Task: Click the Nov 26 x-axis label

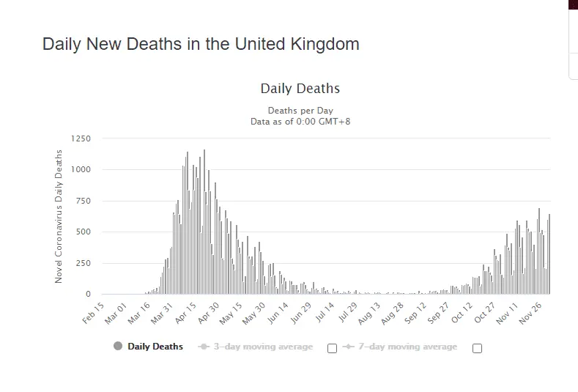Action: tap(537, 312)
